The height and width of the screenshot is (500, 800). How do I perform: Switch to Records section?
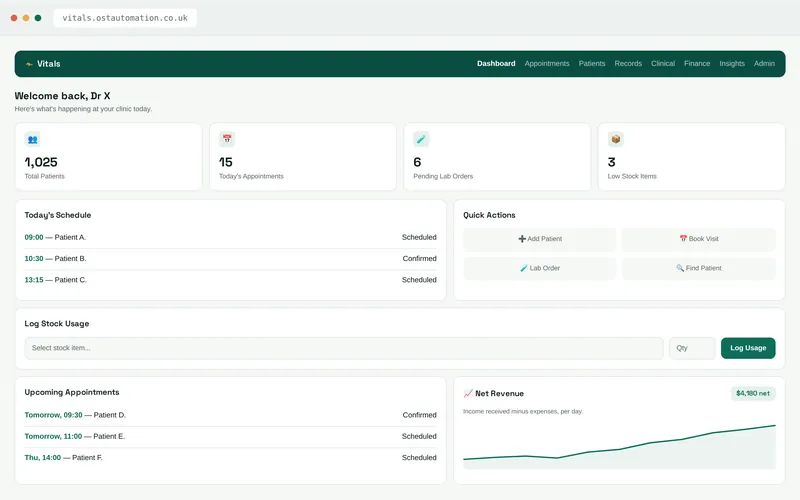[x=628, y=64]
